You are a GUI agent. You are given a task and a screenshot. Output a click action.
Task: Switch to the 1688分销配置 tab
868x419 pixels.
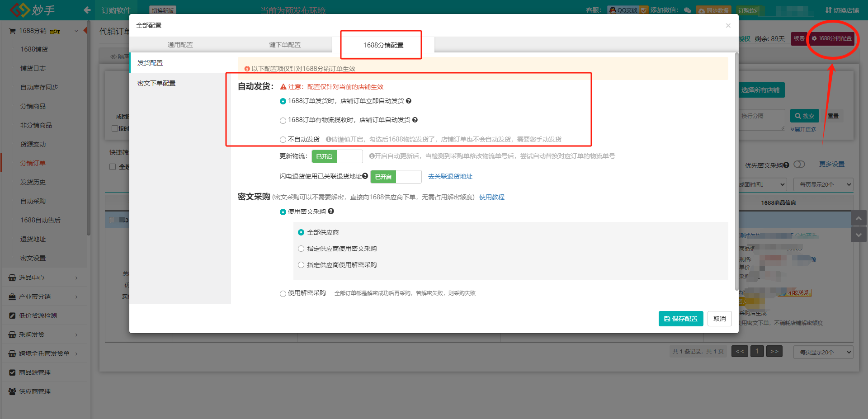383,45
